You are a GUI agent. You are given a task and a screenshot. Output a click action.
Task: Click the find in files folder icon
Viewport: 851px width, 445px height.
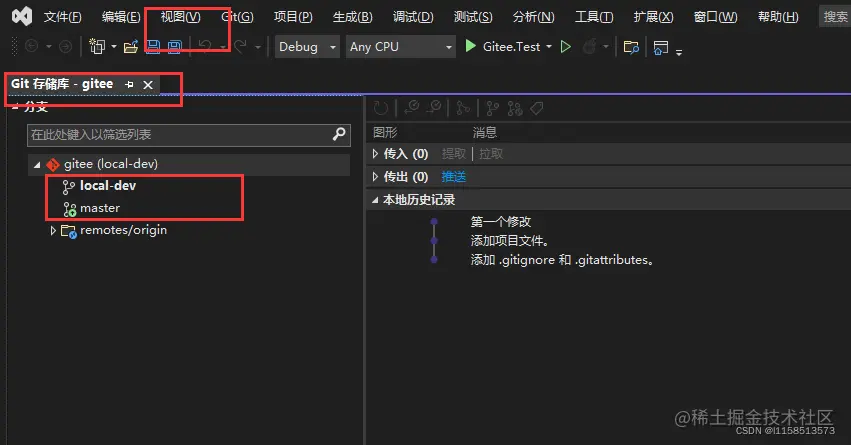[631, 47]
